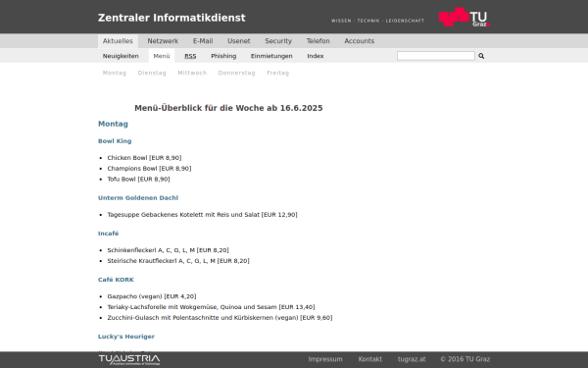Click the Wissen Technik Leidenschaft slogan
588x368 pixels.
click(377, 21)
